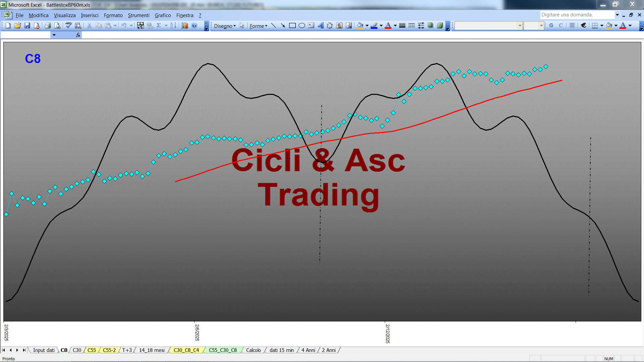The width and height of the screenshot is (644, 362).
Task: Select the Oval drawing tool
Action: pos(302,25)
